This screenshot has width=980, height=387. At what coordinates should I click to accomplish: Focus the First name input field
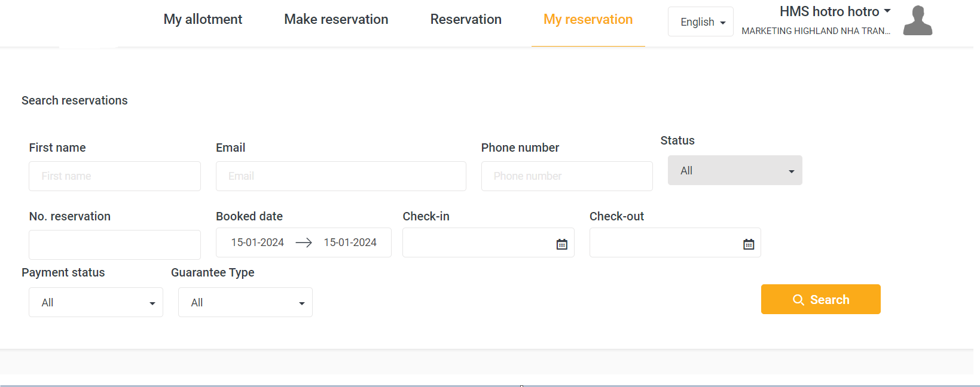[x=114, y=176]
